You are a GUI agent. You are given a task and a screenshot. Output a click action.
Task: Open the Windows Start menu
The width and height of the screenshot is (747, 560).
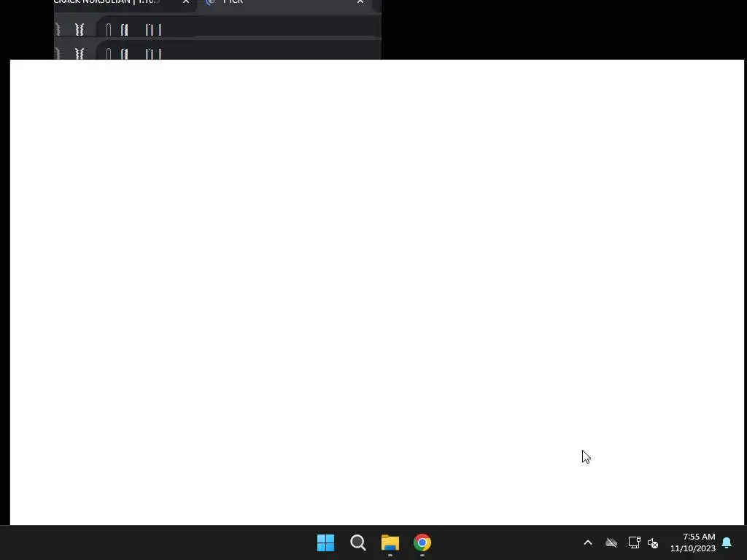coord(326,542)
